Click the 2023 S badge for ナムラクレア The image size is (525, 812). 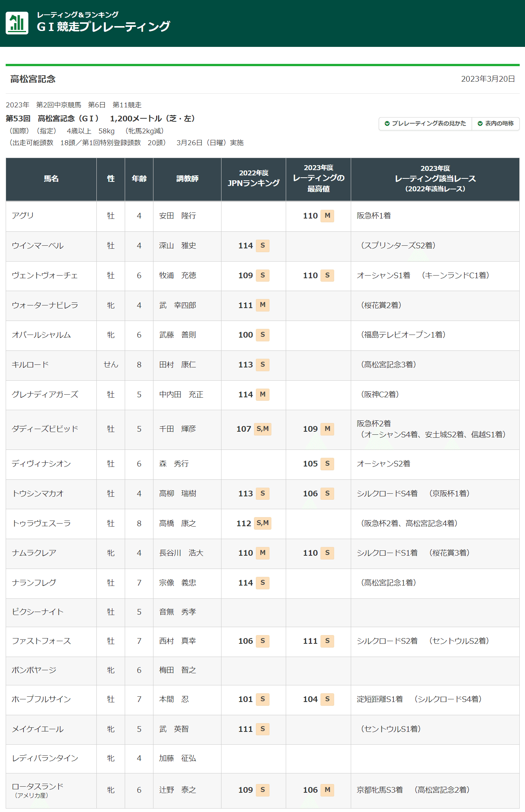point(327,553)
